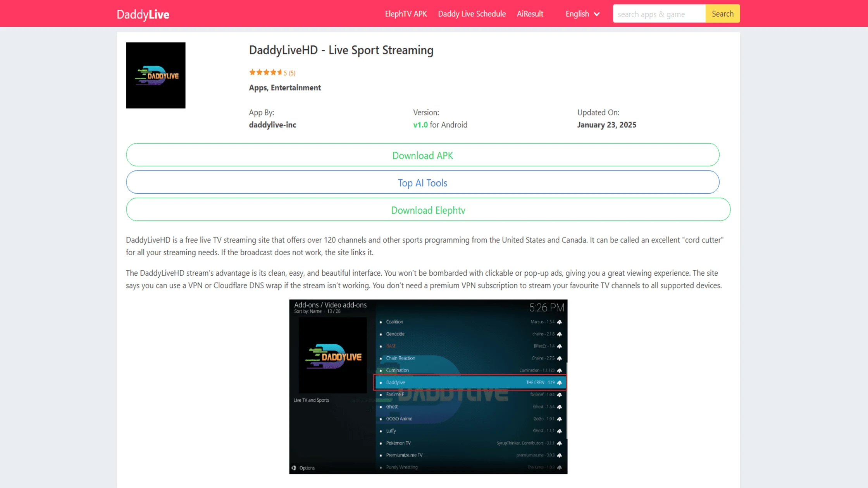This screenshot has height=488, width=868.
Task: Click the chevron beside English
Action: point(597,14)
